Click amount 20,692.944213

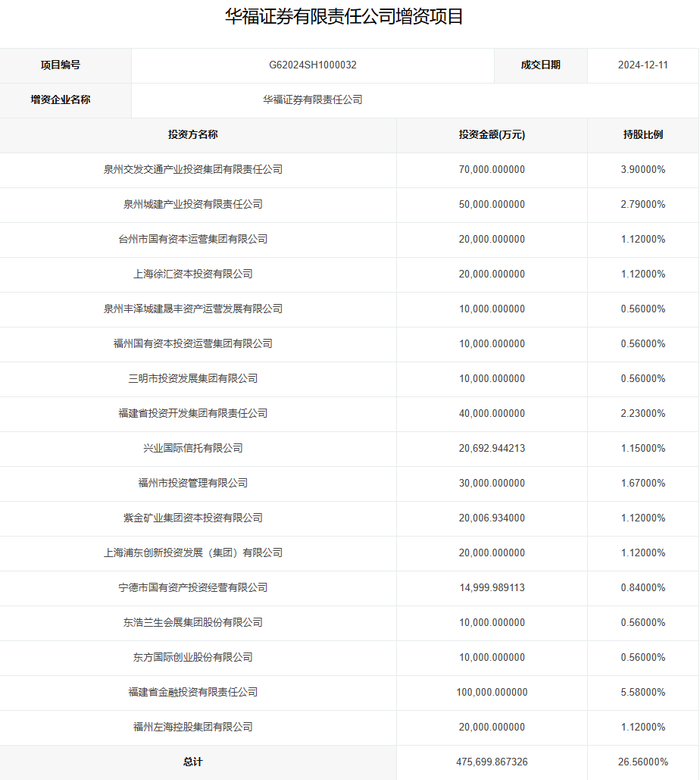[x=492, y=448]
